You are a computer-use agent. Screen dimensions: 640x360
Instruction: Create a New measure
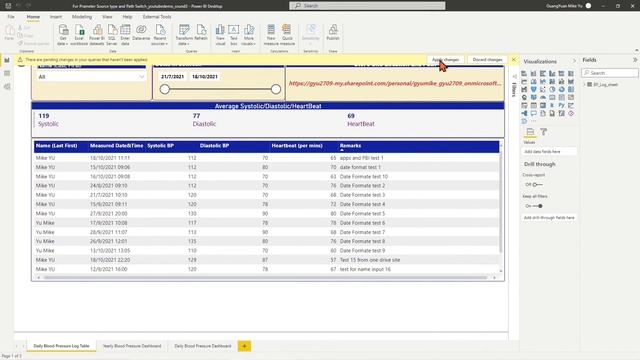[x=271, y=34]
